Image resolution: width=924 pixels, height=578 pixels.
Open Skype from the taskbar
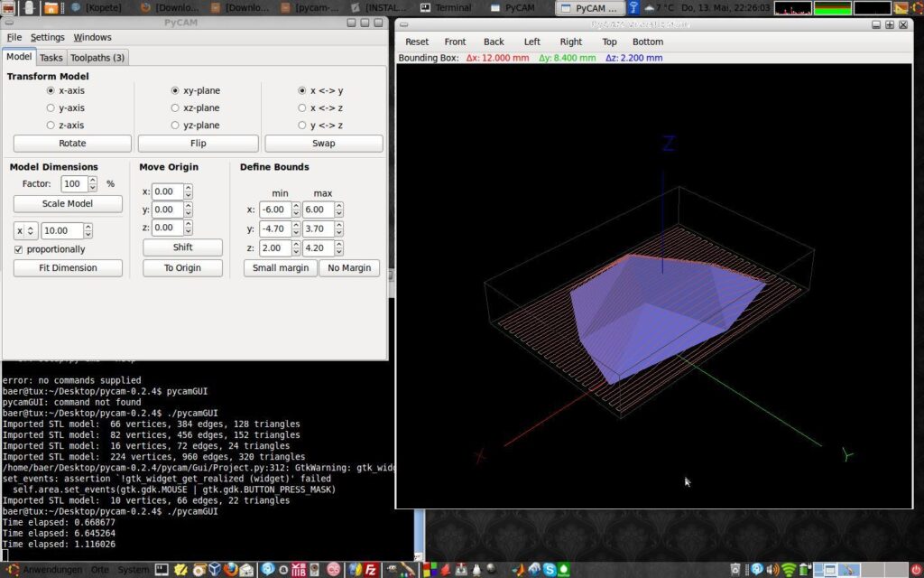pyautogui.click(x=550, y=570)
